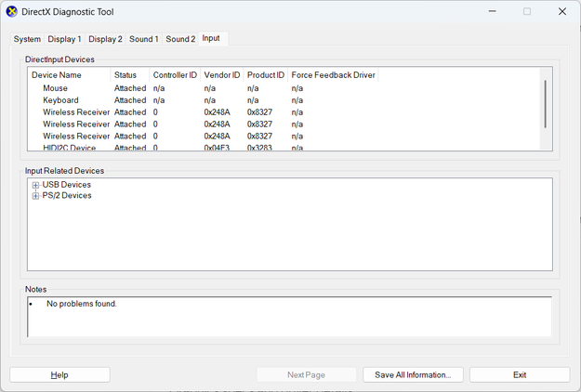Image resolution: width=581 pixels, height=392 pixels.
Task: Click the 0x3283 product ID cell
Action: 259,148
